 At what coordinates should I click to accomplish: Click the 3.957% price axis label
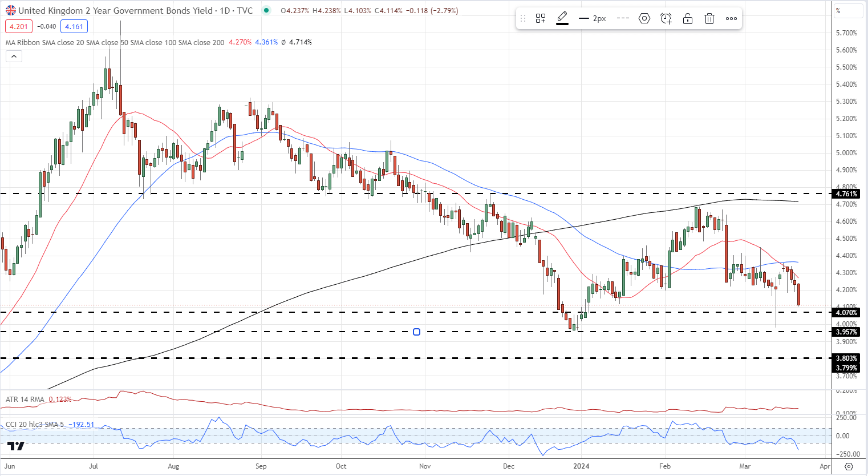pyautogui.click(x=846, y=332)
